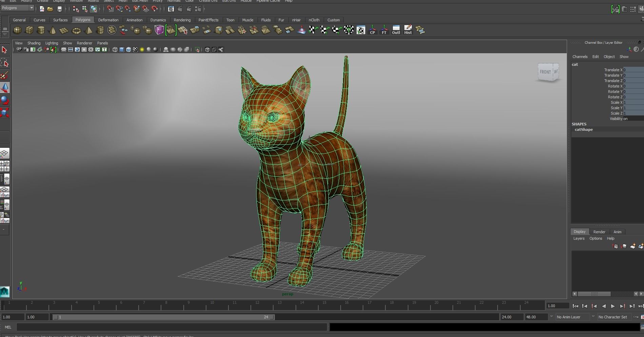Create a polygon torus from the shelf
Image resolution: width=644 pixels, height=337 pixels.
click(77, 31)
